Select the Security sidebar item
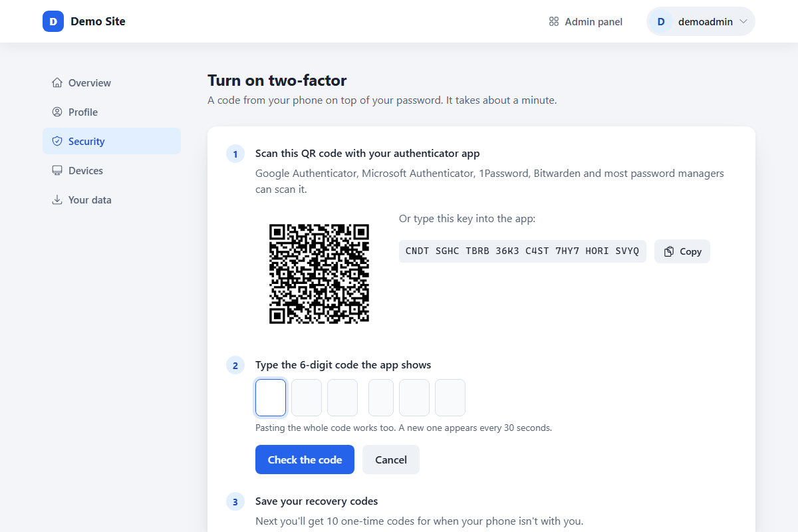This screenshot has width=798, height=532. tap(112, 141)
